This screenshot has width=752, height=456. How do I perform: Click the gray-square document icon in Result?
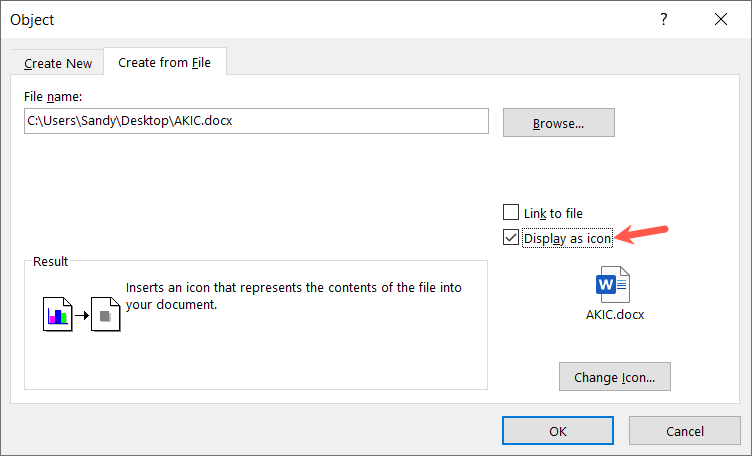tap(105, 317)
